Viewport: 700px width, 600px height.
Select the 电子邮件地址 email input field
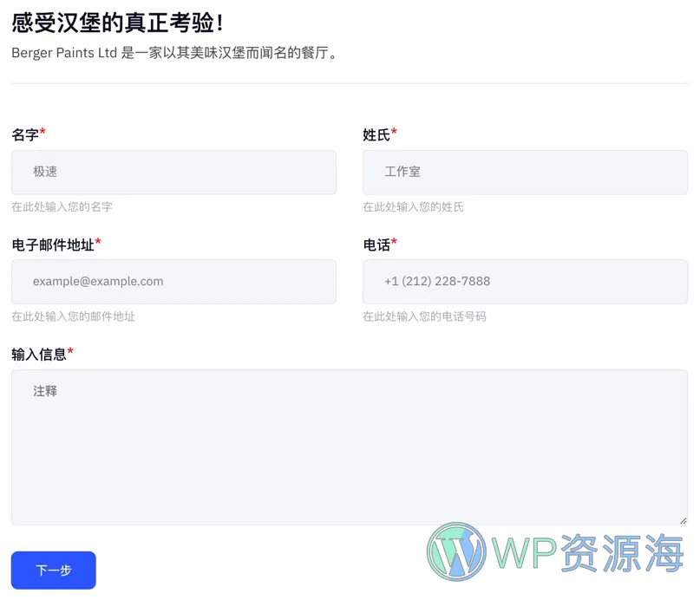pyautogui.click(x=173, y=282)
